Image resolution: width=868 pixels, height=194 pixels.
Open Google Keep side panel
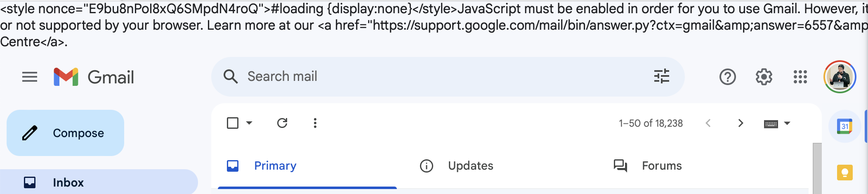(844, 173)
